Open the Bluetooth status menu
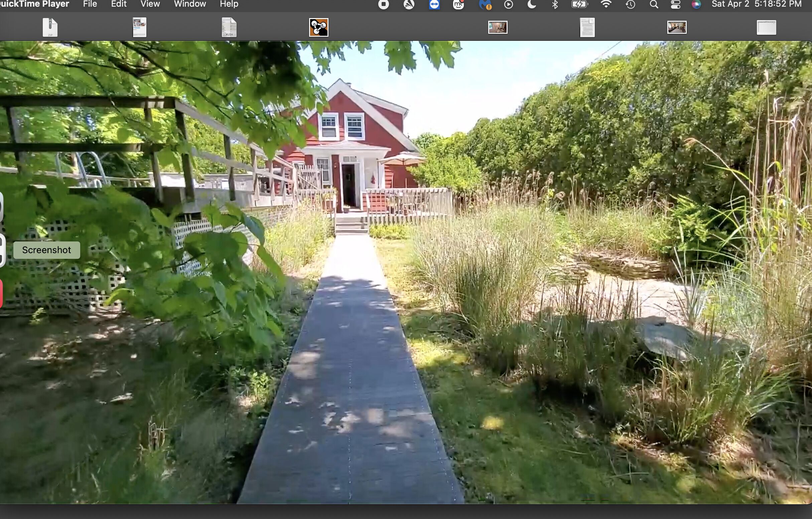 (x=555, y=4)
